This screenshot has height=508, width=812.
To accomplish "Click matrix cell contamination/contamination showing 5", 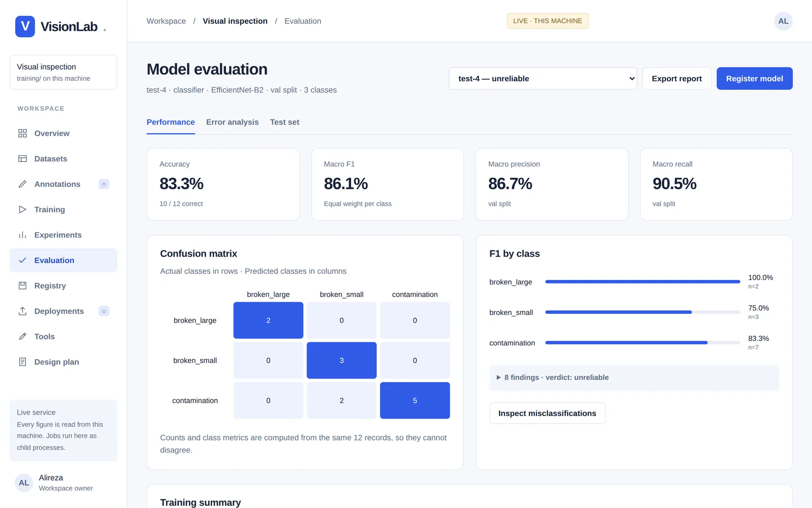I will [415, 400].
